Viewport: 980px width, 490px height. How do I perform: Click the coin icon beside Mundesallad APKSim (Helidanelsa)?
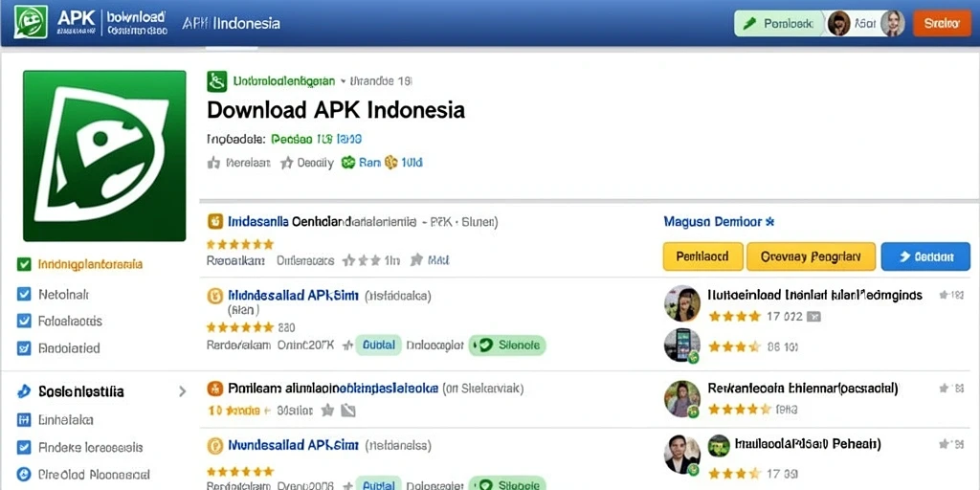[214, 446]
